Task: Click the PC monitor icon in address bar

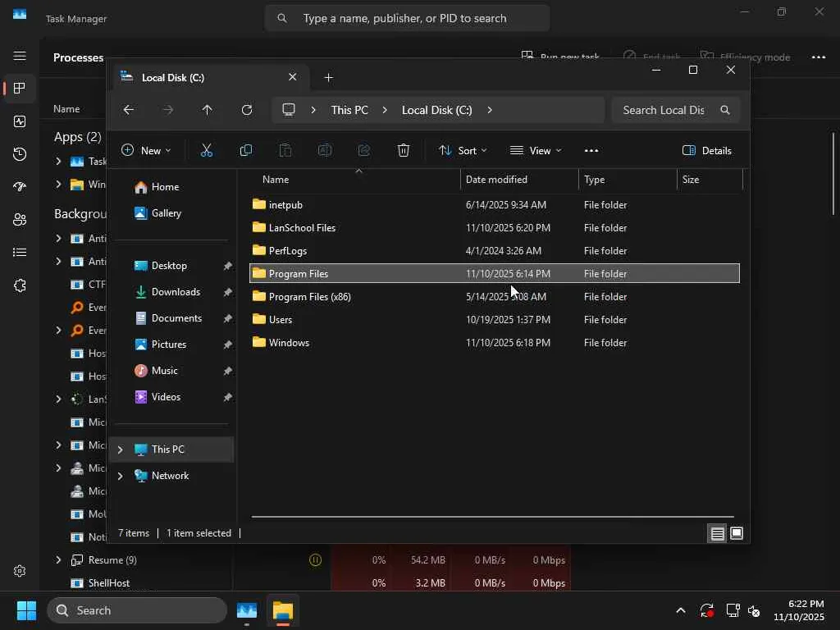Action: click(x=289, y=110)
